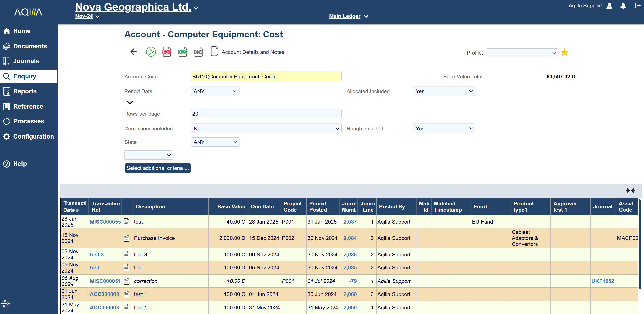Collapse table columns with arrows icon

[630, 191]
